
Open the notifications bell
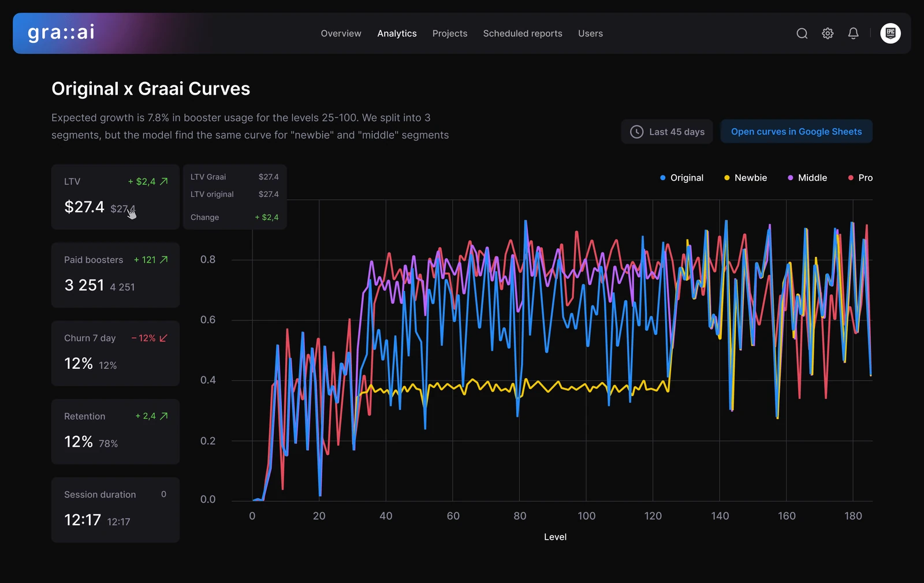(x=853, y=33)
